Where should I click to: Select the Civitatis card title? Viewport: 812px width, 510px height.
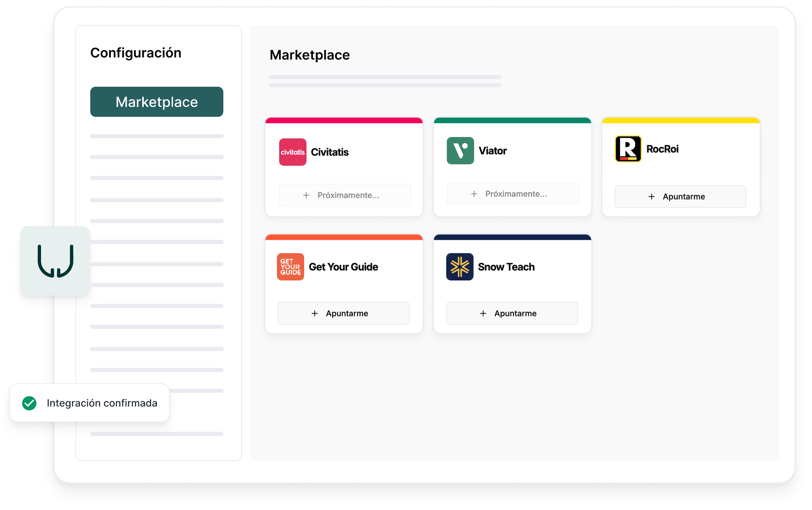[x=330, y=152]
